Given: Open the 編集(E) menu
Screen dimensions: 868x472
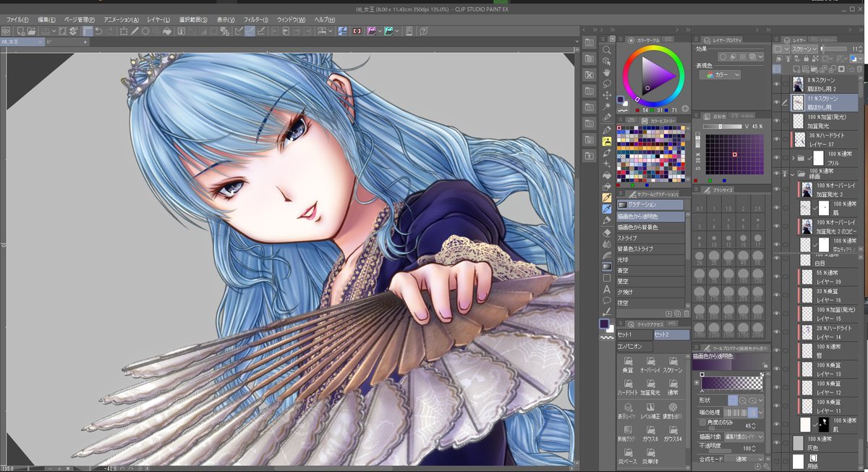Looking at the screenshot, I should pyautogui.click(x=46, y=19).
